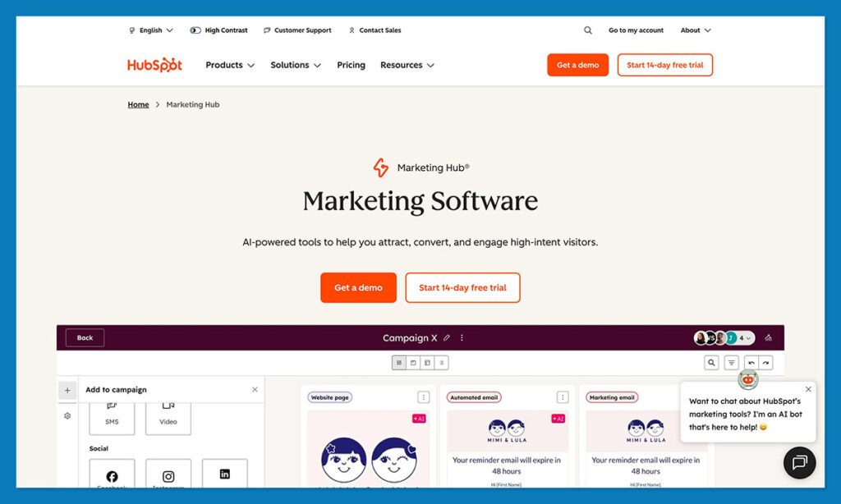Dismiss the AI bot chat popup
Viewport: 841px width, 504px height.
coord(808,389)
